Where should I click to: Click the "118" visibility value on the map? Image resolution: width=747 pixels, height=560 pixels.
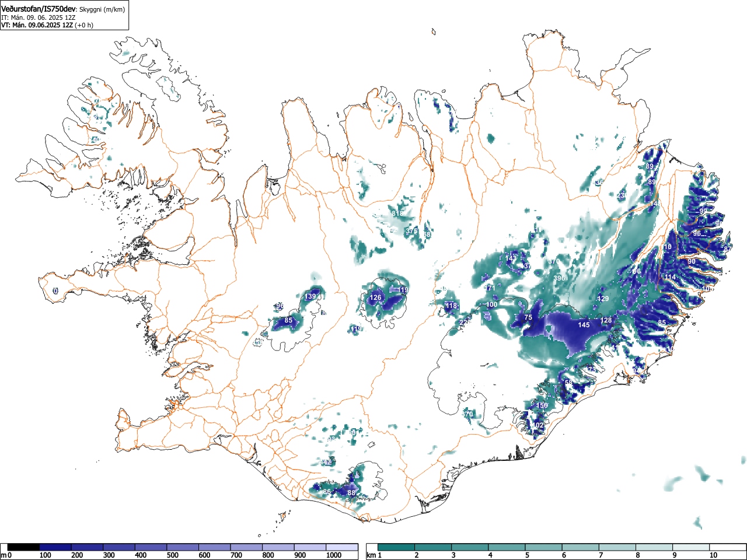pos(451,306)
